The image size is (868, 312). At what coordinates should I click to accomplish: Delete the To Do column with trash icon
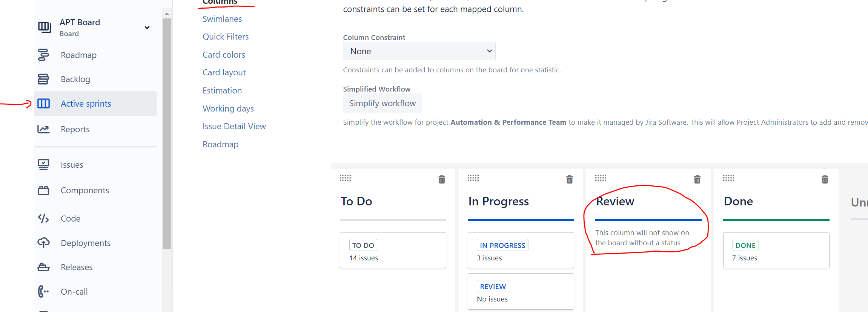pyautogui.click(x=442, y=179)
